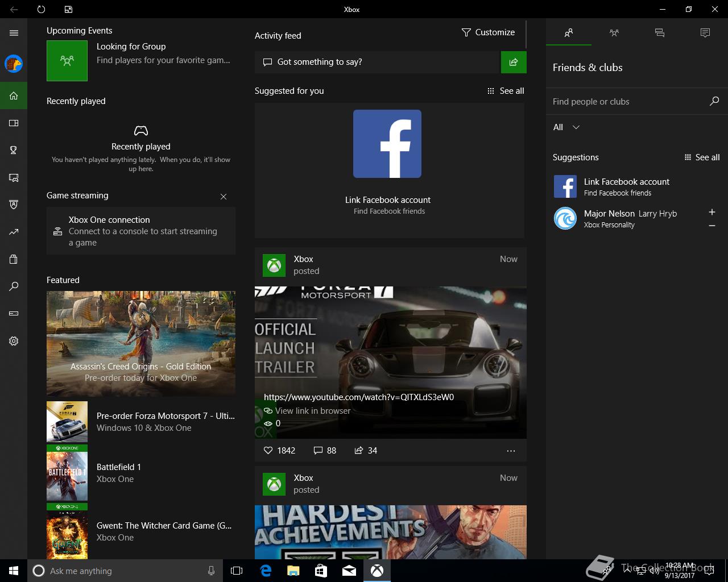Click See all beside Suggestions
The image size is (728, 582).
702,157
